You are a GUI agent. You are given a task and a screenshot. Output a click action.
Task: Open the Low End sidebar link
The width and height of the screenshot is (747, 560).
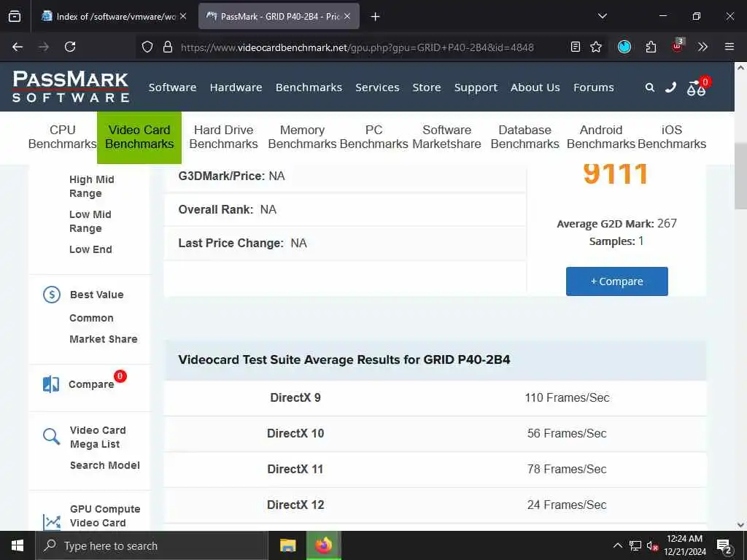(90, 249)
